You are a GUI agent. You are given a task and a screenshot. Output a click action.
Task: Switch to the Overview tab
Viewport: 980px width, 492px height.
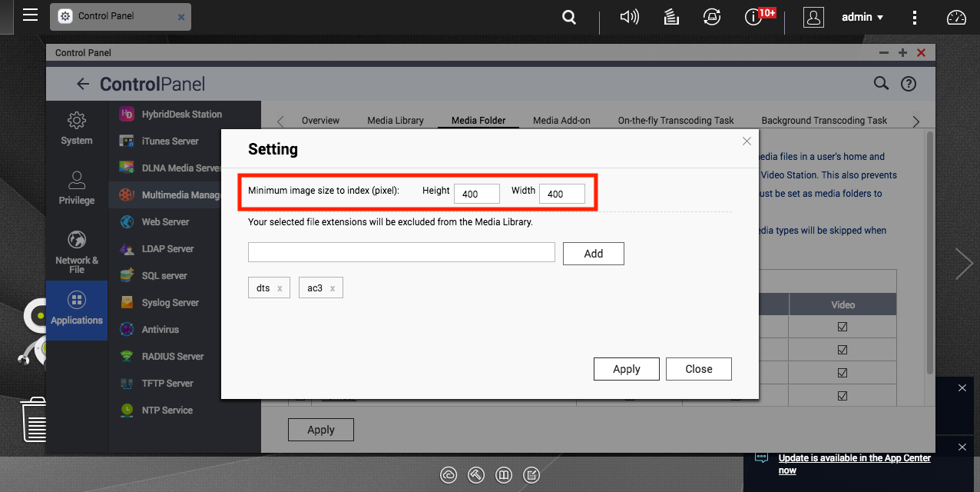click(320, 121)
